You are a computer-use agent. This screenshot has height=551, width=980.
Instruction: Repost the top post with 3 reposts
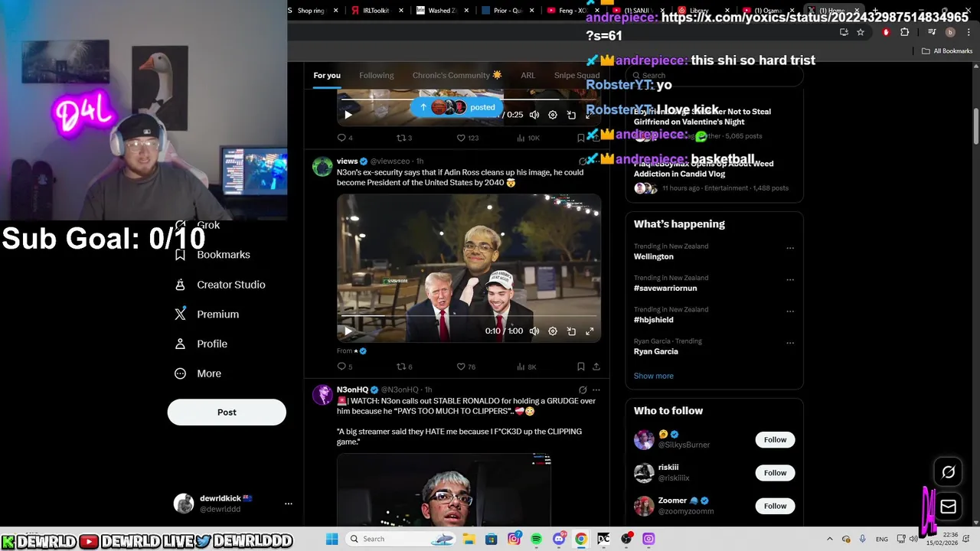(x=404, y=138)
